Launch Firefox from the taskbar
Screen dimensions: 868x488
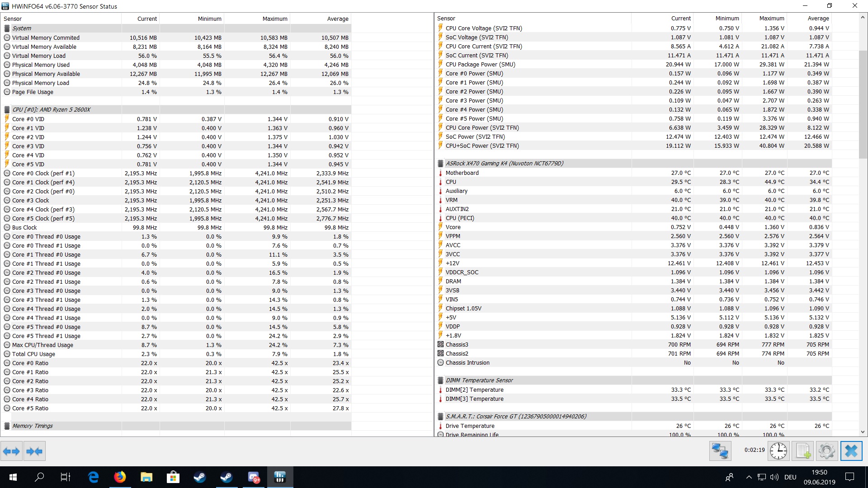(120, 477)
